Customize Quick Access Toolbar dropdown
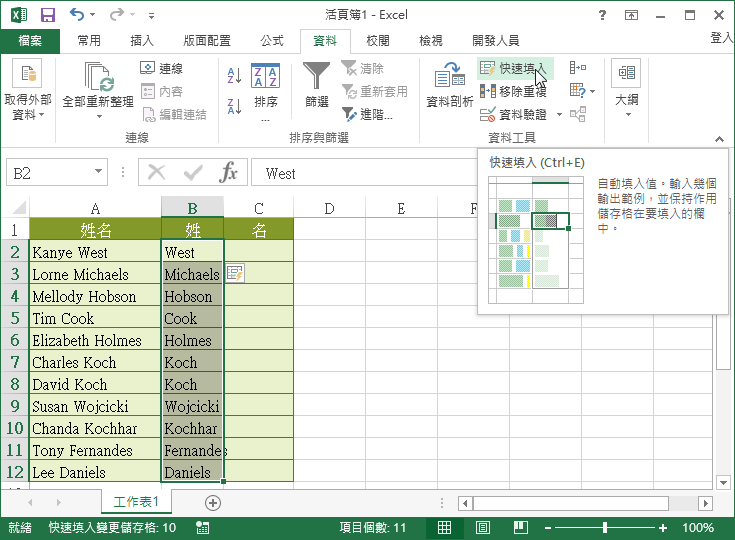 click(151, 16)
